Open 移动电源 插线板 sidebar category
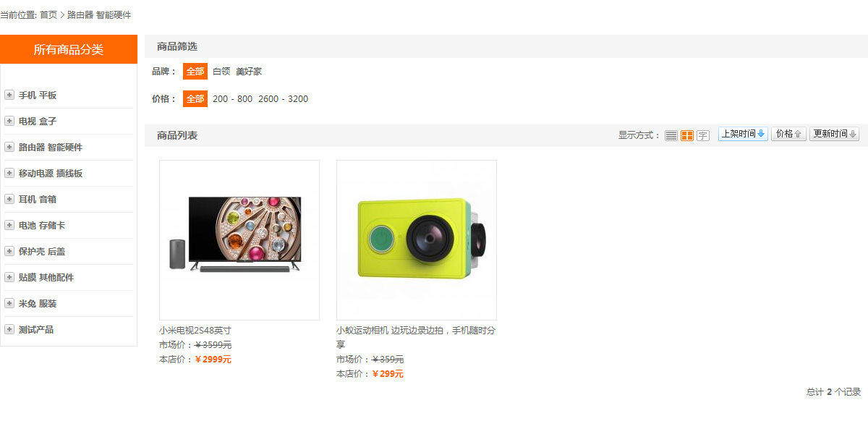Image resolution: width=868 pixels, height=429 pixels. tap(51, 173)
